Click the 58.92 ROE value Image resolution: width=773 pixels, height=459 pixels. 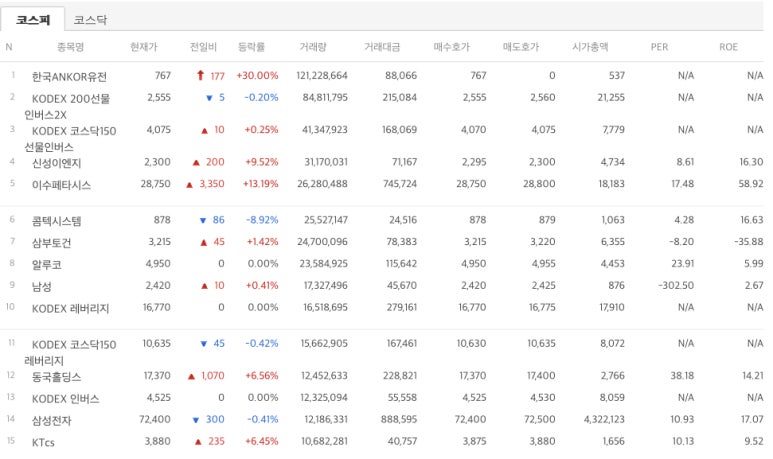(751, 184)
